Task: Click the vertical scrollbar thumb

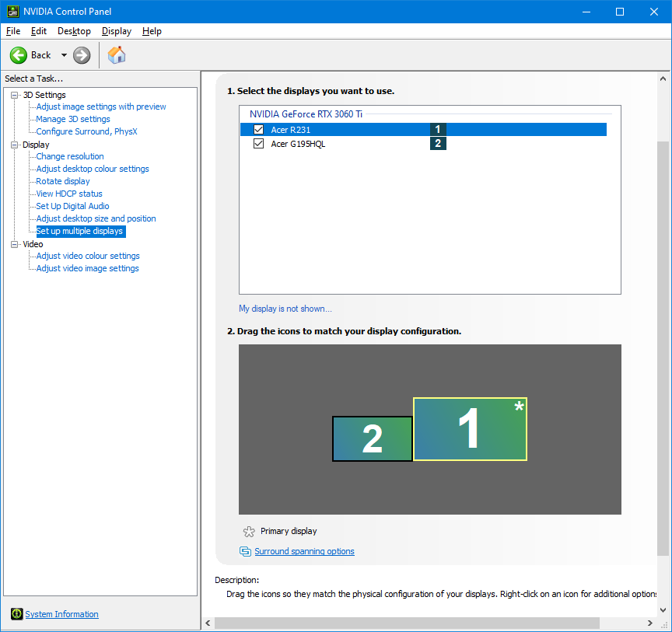Action: point(663,349)
